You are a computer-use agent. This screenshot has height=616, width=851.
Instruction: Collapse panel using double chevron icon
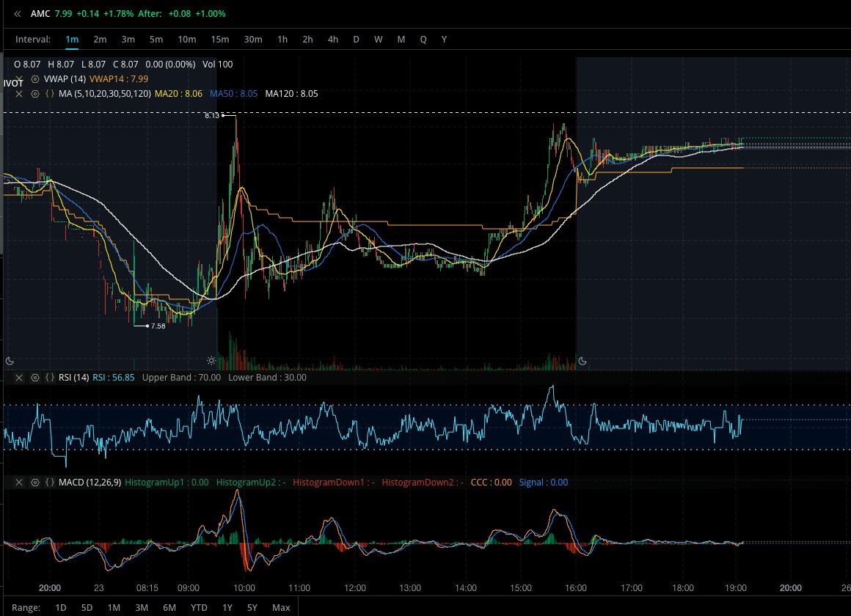18,14
